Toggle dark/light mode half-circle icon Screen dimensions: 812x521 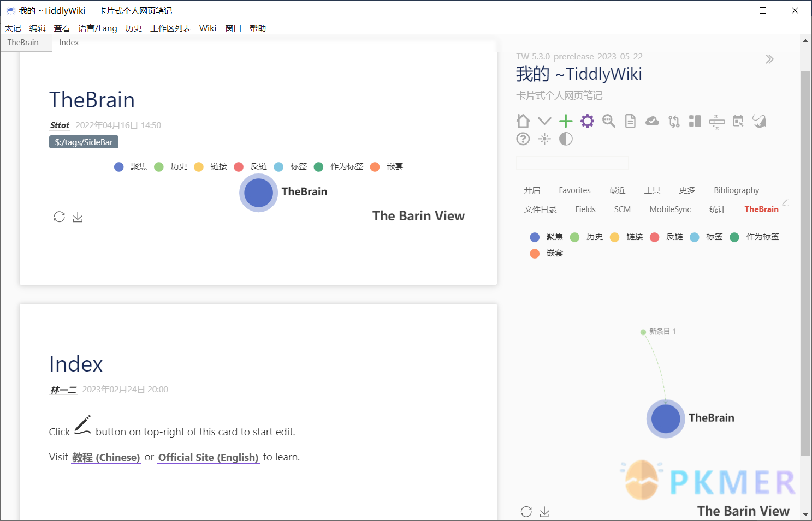[566, 139]
